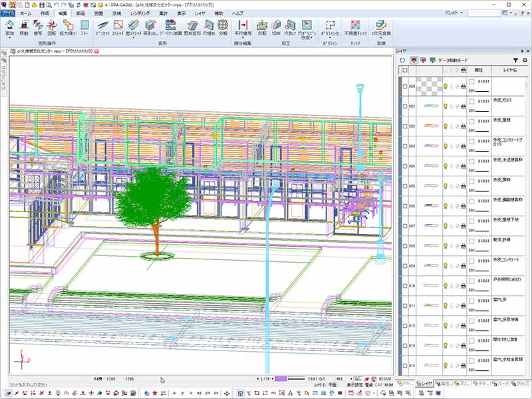Check the select-all checkbox in layer header
532x399 pixels.
click(404, 70)
